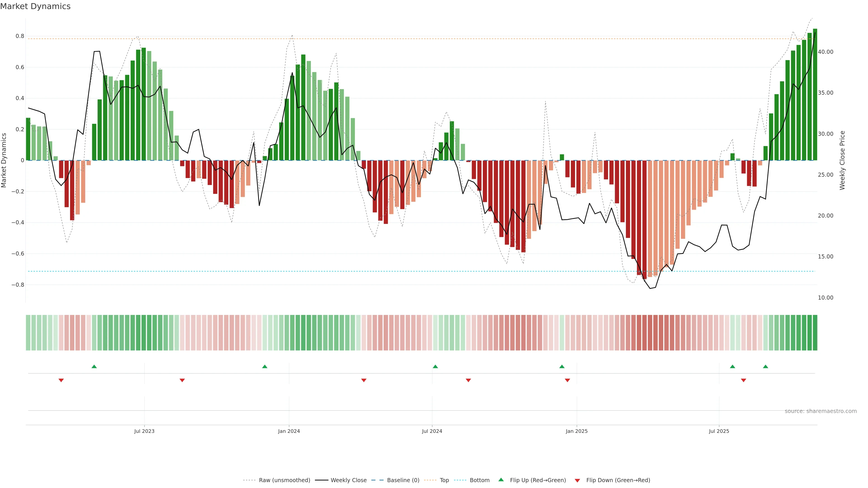Click the flip-down triangle after Jul 2024
The image size is (868, 488).
468,380
